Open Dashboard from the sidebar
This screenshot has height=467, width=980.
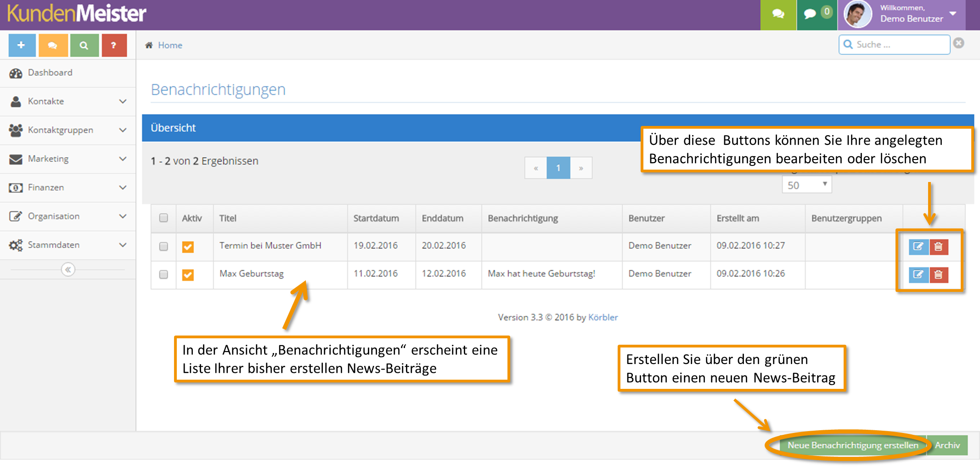pyautogui.click(x=68, y=73)
